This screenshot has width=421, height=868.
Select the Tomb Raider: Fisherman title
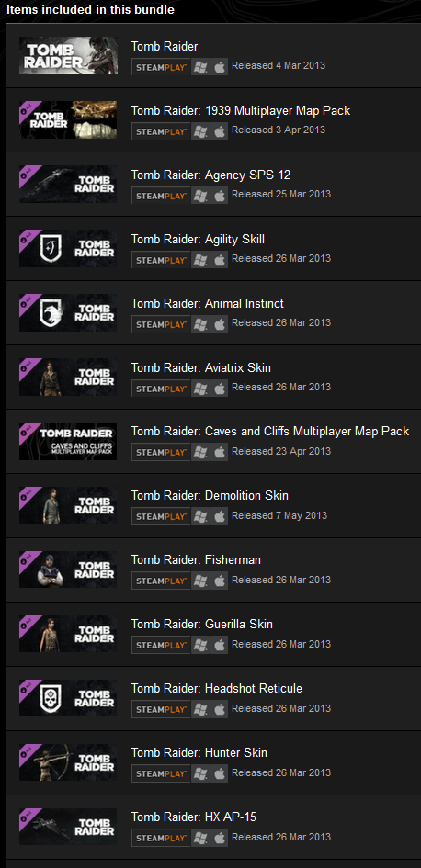[196, 559]
